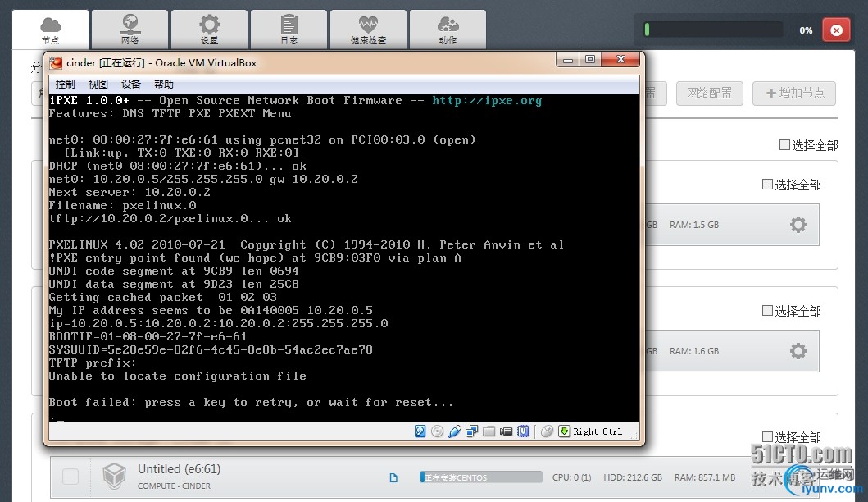Click the 正在安装CENTOS progress bar
868x502 pixels.
481,477
